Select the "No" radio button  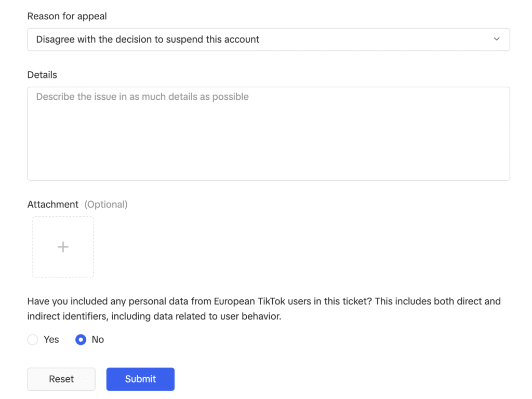(x=81, y=340)
